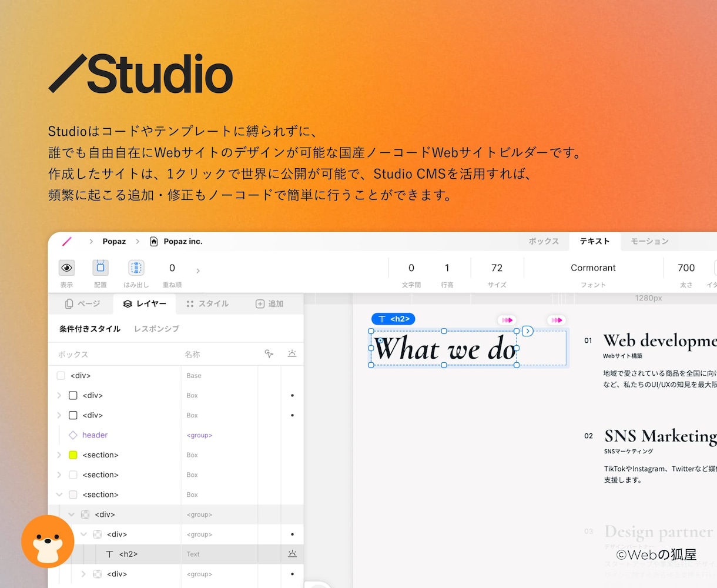Click the second section box icon
This screenshot has width=717, height=588.
(73, 475)
